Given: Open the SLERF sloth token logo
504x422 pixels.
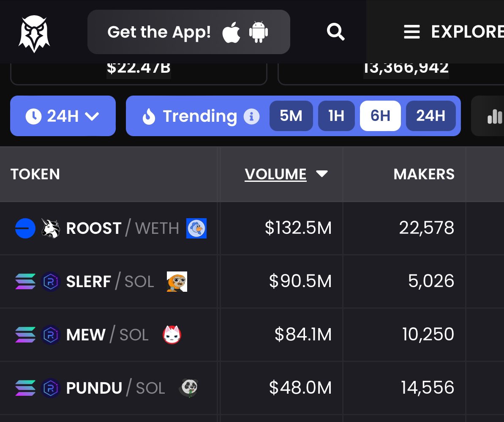Looking at the screenshot, I should (177, 282).
